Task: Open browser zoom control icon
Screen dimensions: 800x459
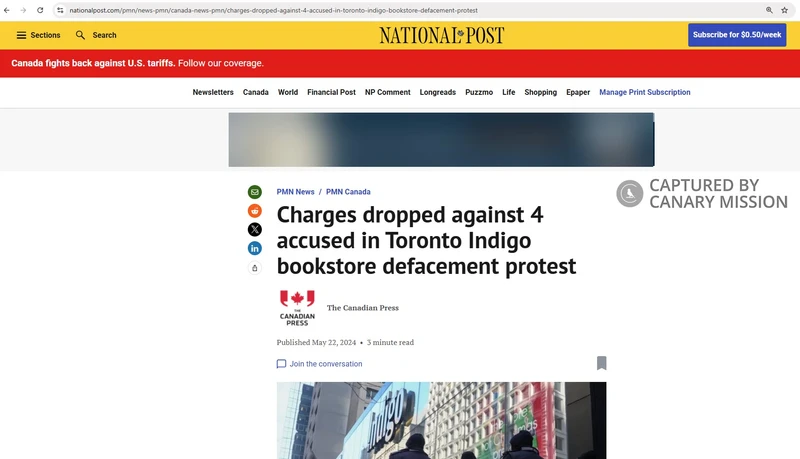Action: [x=769, y=9]
